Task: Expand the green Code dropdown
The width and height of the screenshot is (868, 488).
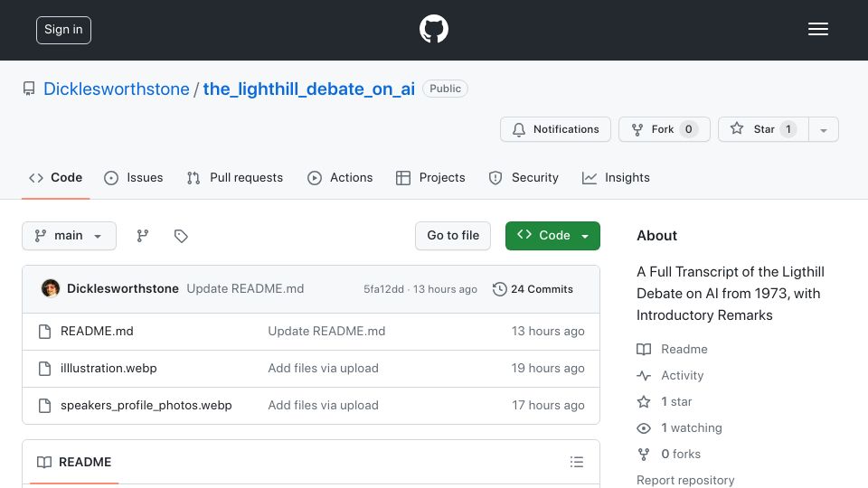Action: pos(552,236)
